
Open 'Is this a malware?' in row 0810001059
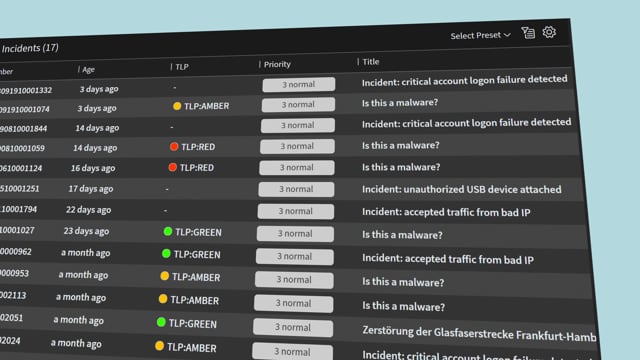point(401,145)
